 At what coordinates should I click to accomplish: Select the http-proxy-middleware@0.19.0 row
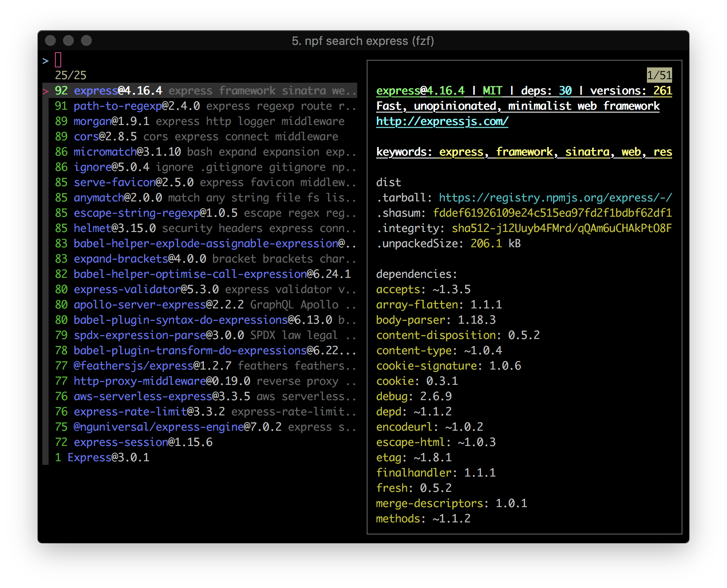tap(200, 381)
